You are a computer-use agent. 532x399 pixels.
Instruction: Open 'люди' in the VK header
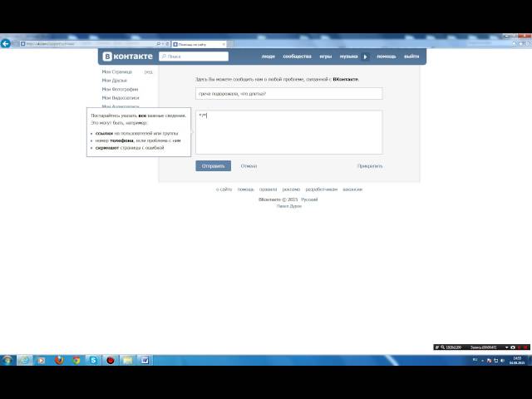268,57
